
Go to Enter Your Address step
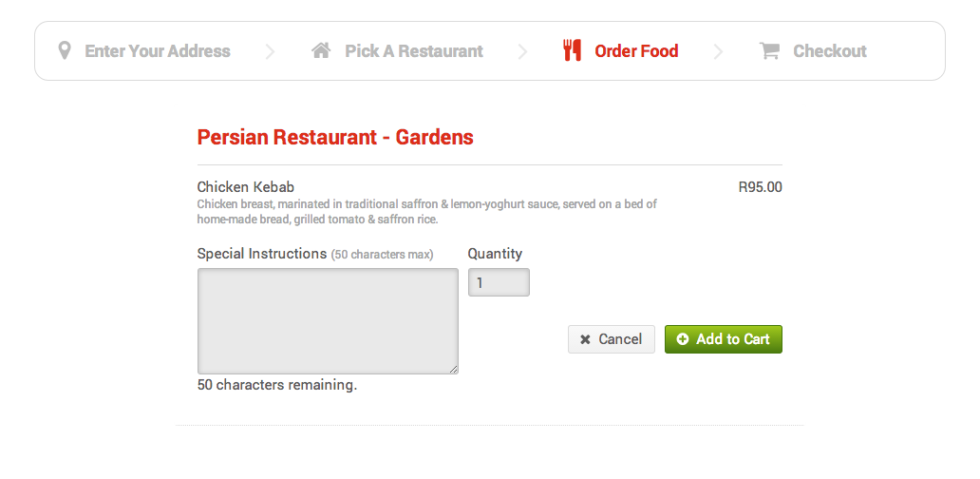[x=158, y=51]
